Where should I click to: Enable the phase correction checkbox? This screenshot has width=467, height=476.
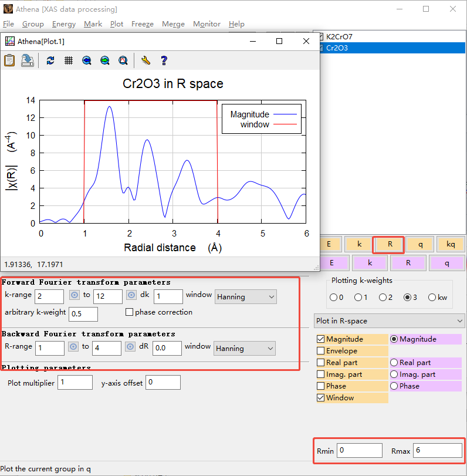(x=130, y=312)
